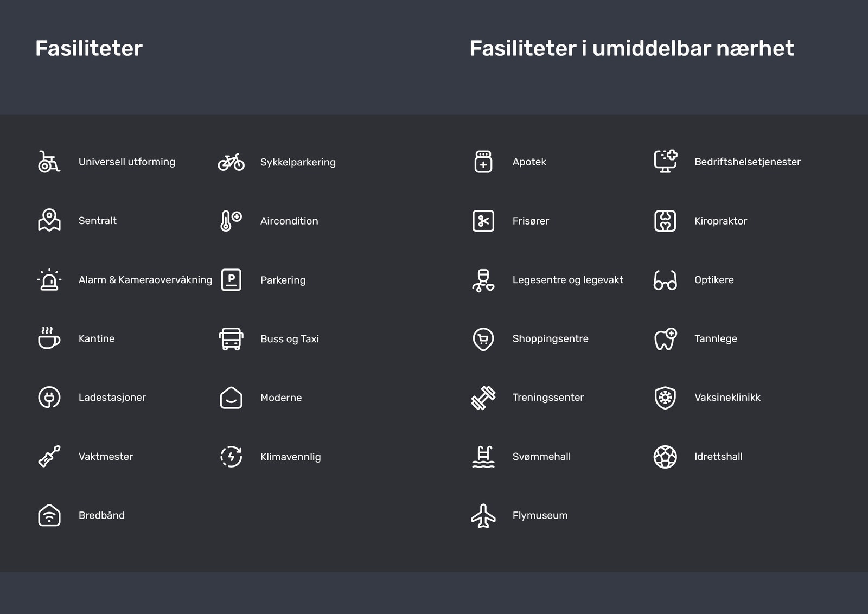Select the scissors icon for Frisører
Image resolution: width=868 pixels, height=614 pixels.
482,221
